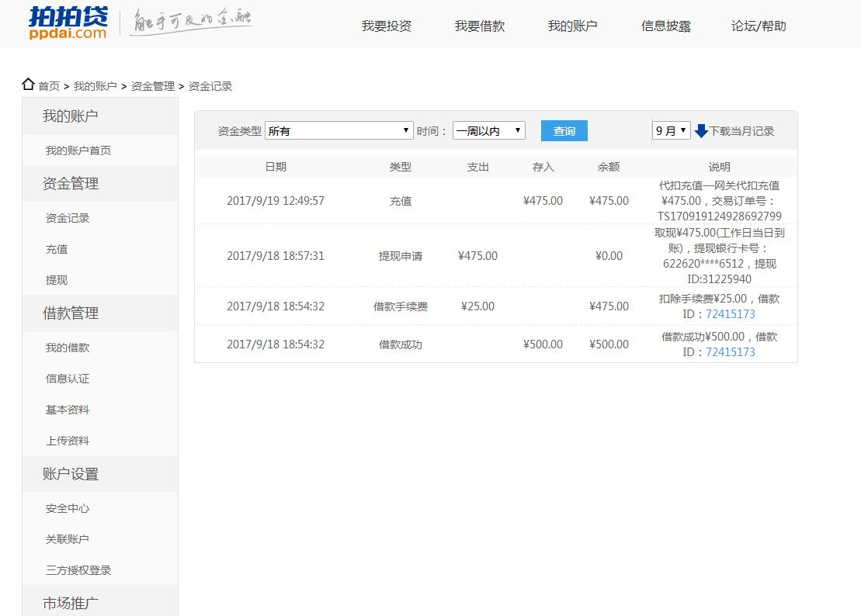The width and height of the screenshot is (861, 616).
Task: Select 我的账户 in the top navigation
Action: (572, 25)
